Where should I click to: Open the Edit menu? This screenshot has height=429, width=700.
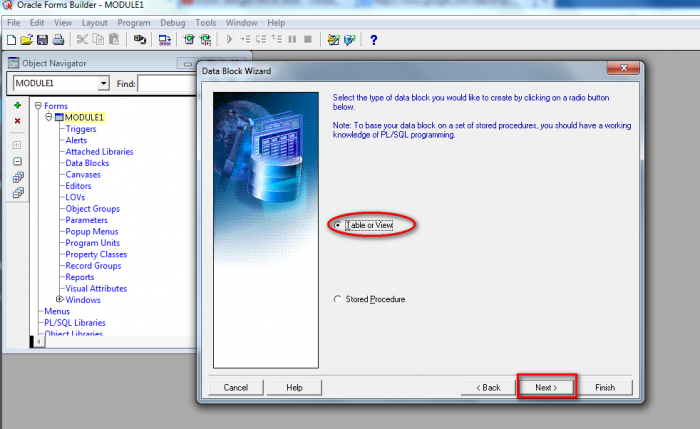(x=37, y=23)
